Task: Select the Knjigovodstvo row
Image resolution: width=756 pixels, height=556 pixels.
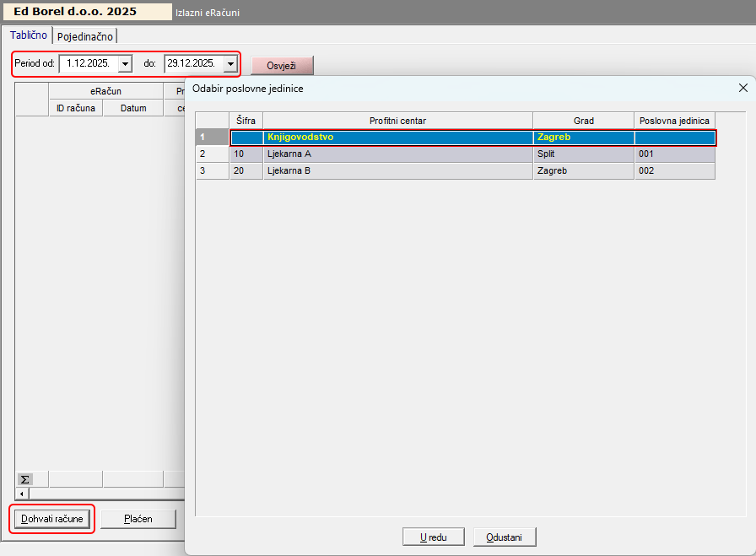Action: 397,137
